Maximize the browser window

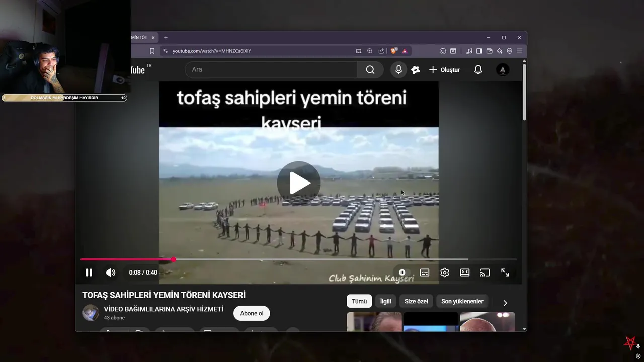coord(504,37)
